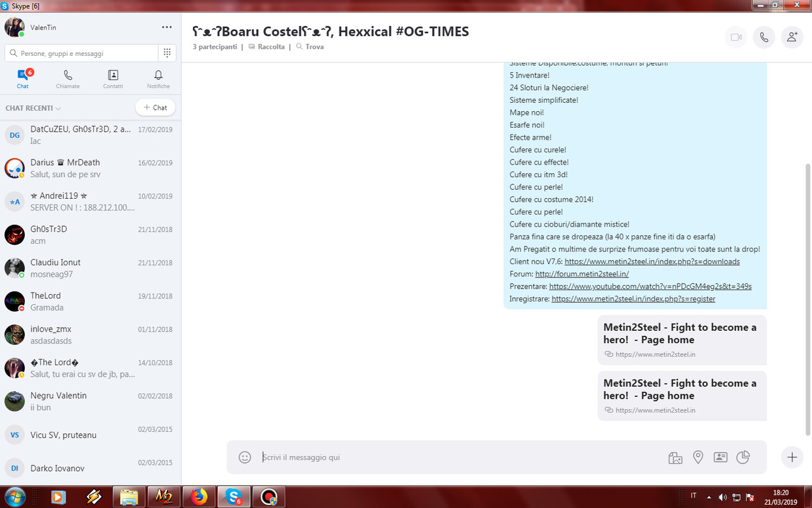Open Metin2 M2 taskbar icon
This screenshot has height=508, width=812.
(164, 497)
